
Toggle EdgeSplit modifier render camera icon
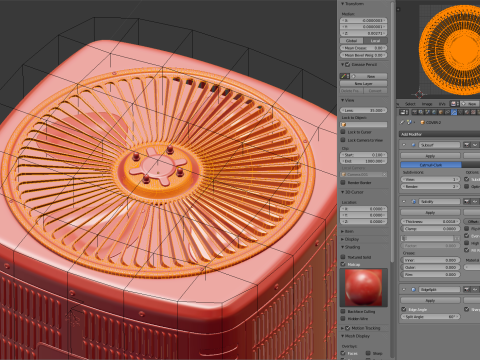466,289
